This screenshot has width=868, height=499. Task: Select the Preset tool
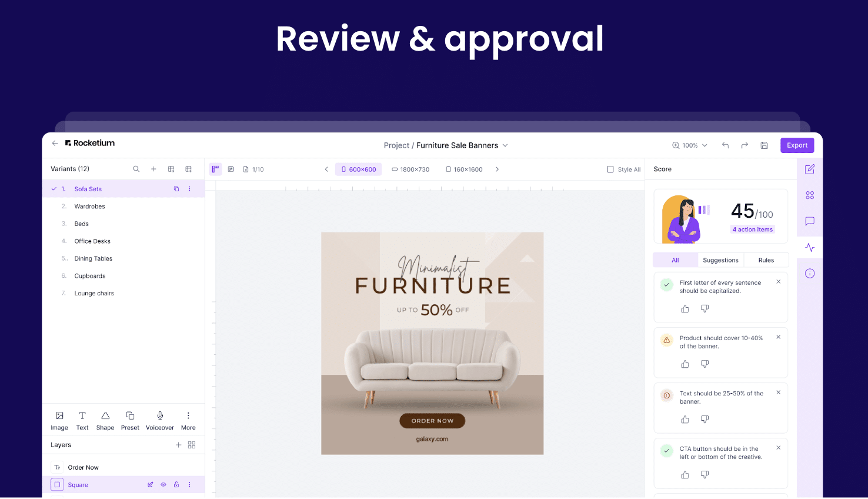coord(130,421)
